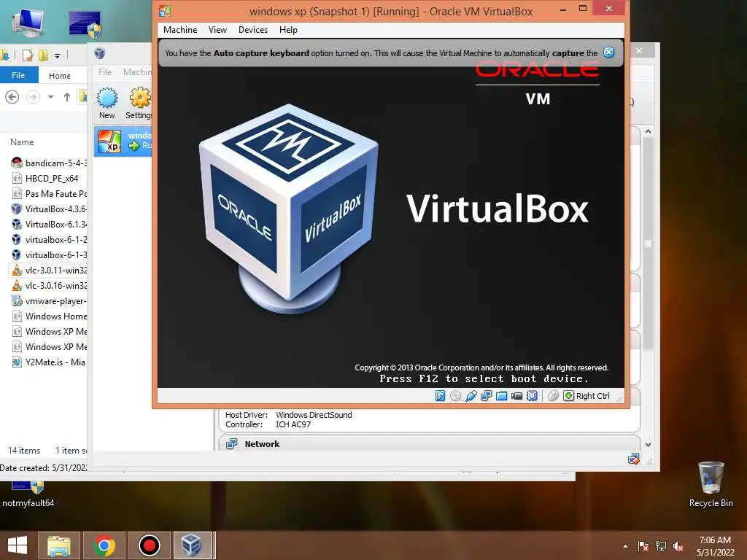
Task: Click the USB devices indicator icon
Action: click(471, 396)
